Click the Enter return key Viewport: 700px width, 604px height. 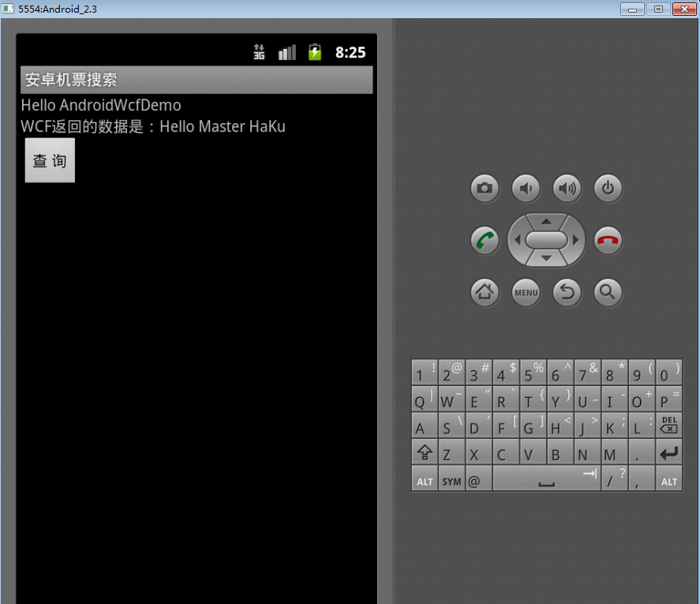(668, 452)
